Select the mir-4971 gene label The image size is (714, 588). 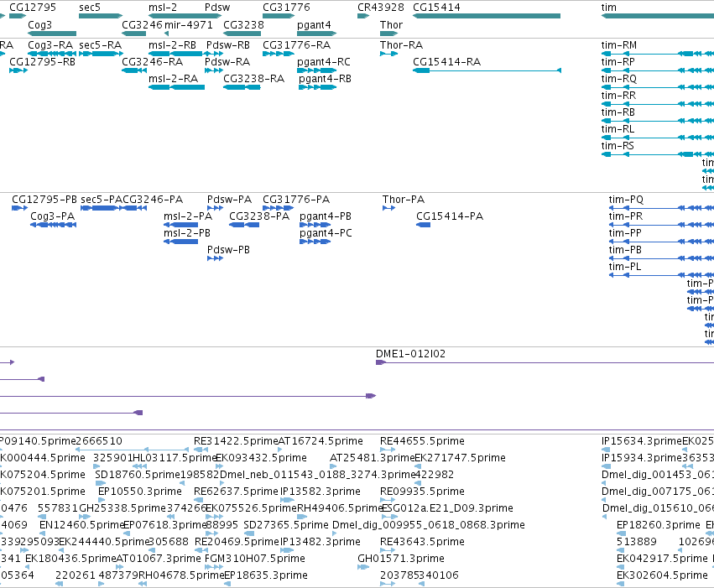(x=189, y=24)
